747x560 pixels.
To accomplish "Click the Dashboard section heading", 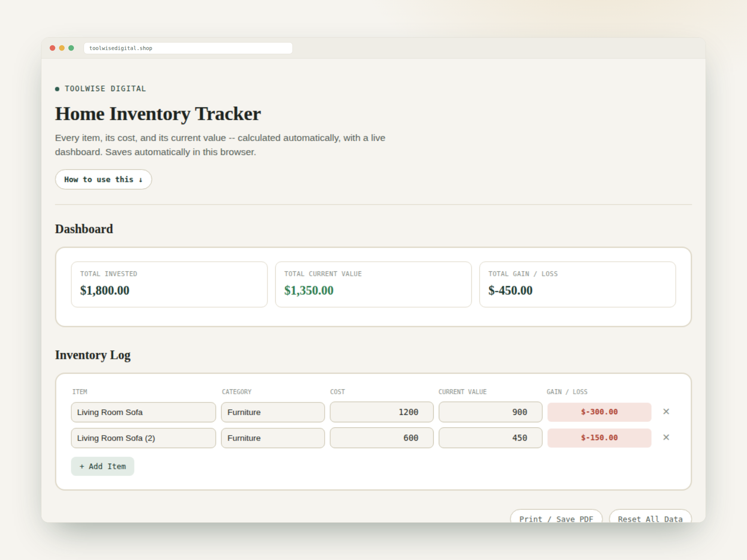I will 84,229.
